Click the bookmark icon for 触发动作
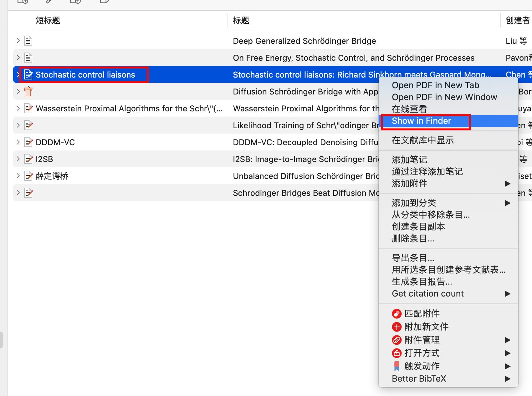The height and width of the screenshot is (396, 532). click(396, 366)
